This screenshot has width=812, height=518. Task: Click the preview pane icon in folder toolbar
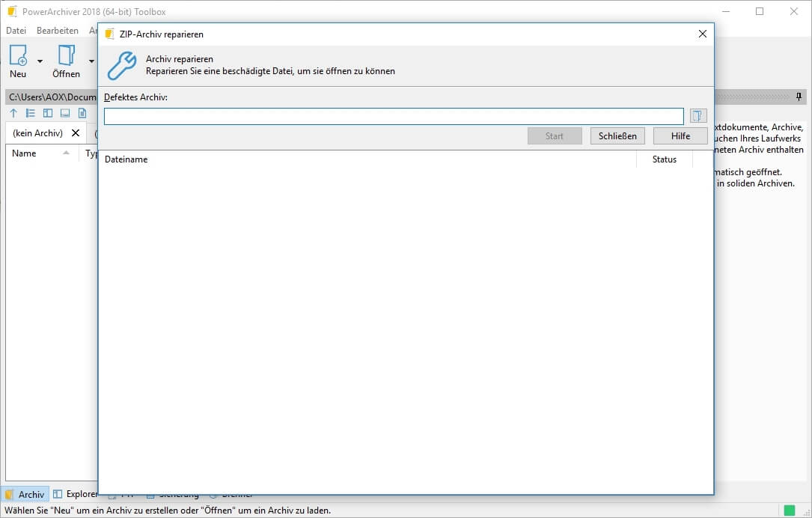tap(65, 113)
